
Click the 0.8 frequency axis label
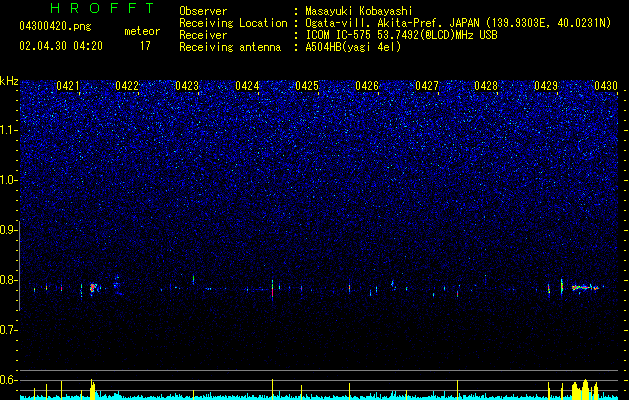(9, 280)
